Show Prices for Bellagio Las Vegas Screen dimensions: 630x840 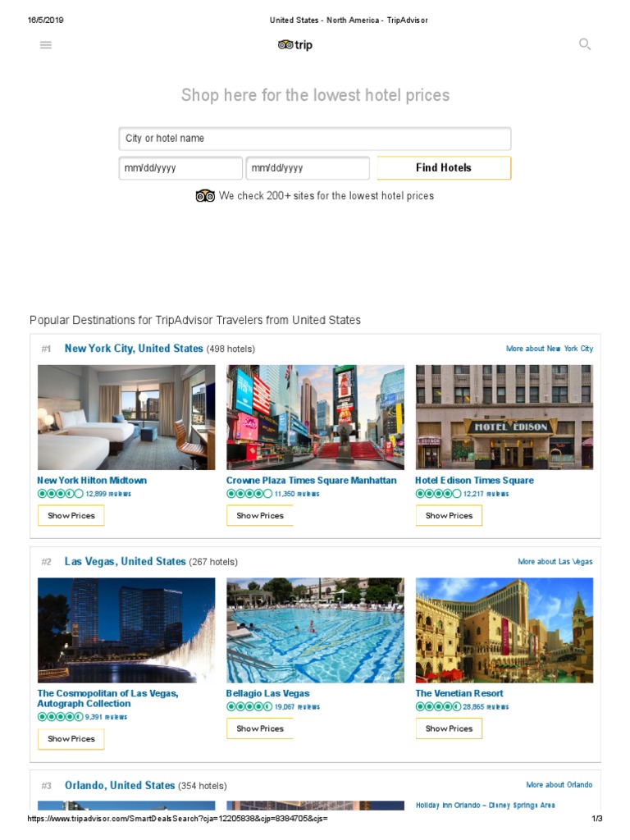tap(260, 728)
